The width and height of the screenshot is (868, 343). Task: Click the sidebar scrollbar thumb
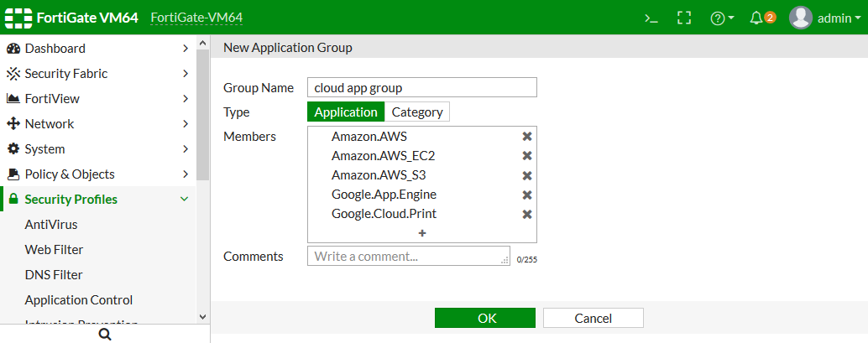[202, 115]
